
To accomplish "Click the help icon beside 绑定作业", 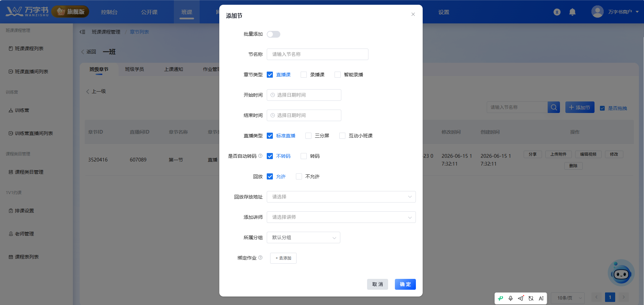I will [x=260, y=258].
